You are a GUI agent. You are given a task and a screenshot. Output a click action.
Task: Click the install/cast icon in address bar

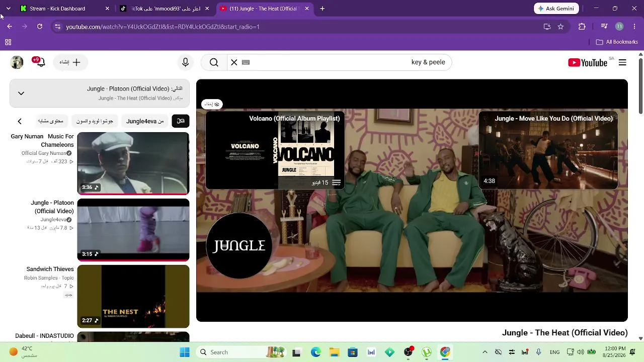tap(547, 27)
